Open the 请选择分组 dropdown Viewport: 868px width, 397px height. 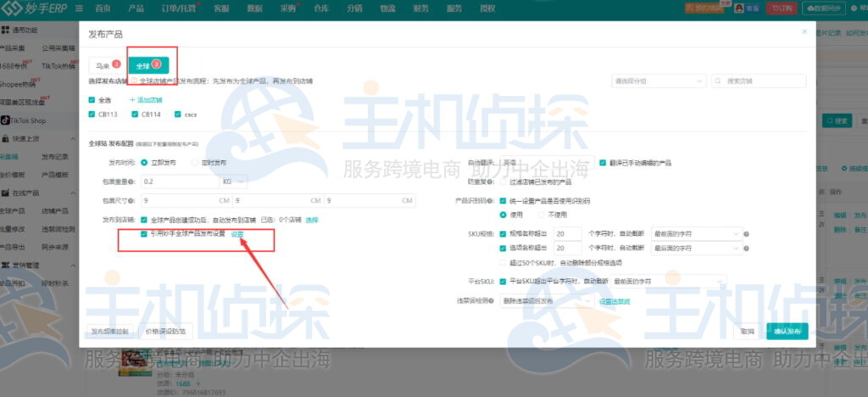pyautogui.click(x=659, y=81)
